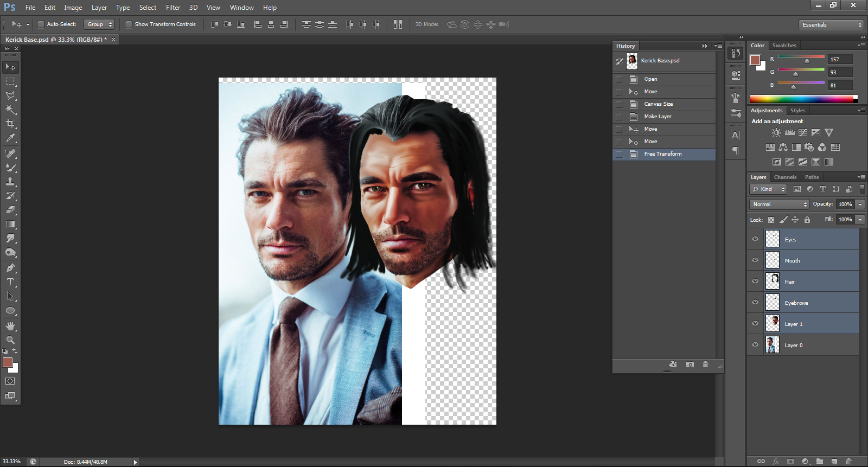Image resolution: width=868 pixels, height=467 pixels.
Task: Click the foreground color swatch in toolbar
Action: 7,362
